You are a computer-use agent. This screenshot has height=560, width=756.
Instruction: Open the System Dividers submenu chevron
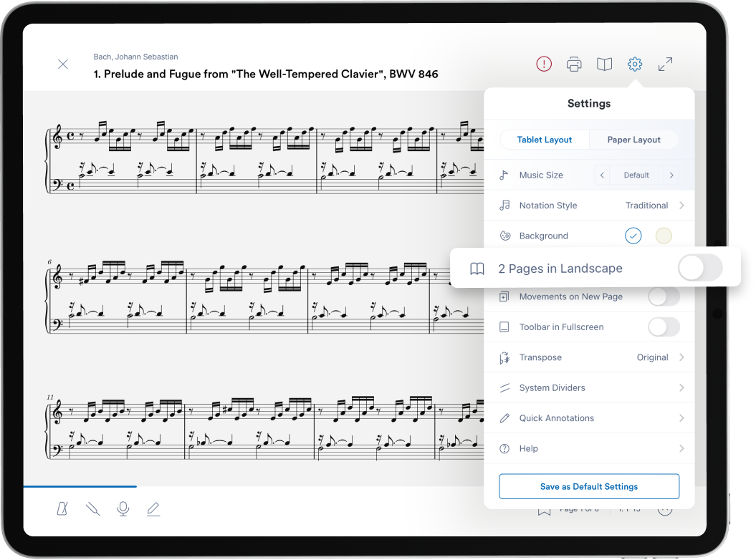pyautogui.click(x=681, y=387)
